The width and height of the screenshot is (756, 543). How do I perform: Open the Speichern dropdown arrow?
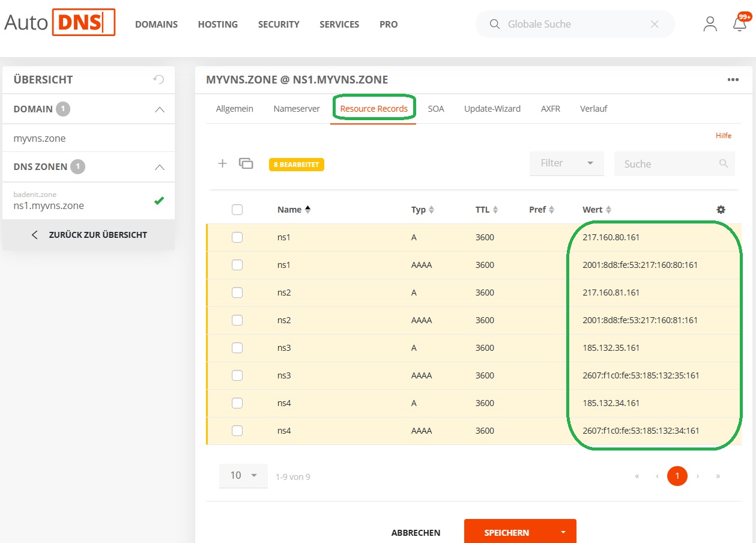[x=563, y=532]
